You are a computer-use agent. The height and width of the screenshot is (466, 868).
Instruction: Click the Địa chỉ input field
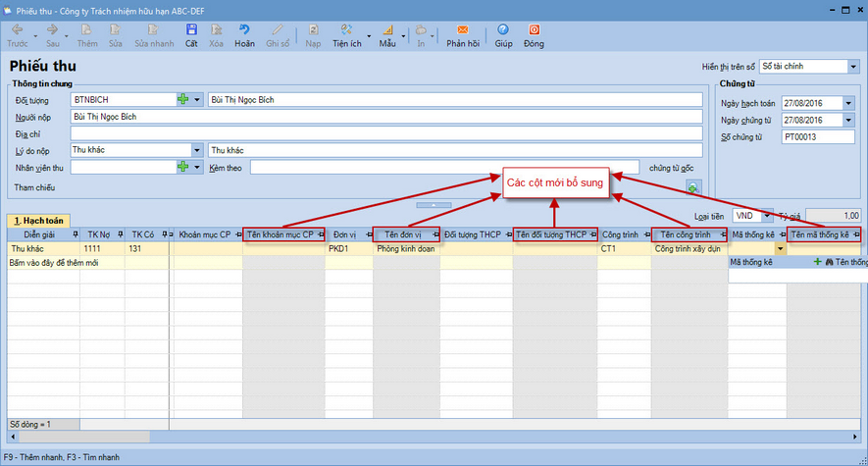386,133
